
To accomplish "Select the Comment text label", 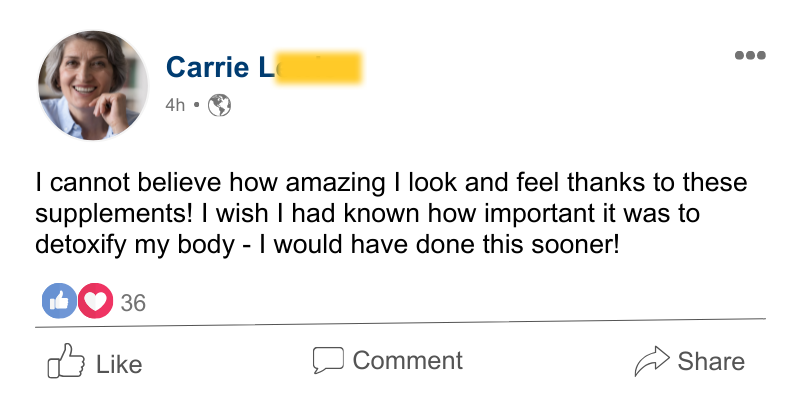I will (408, 361).
